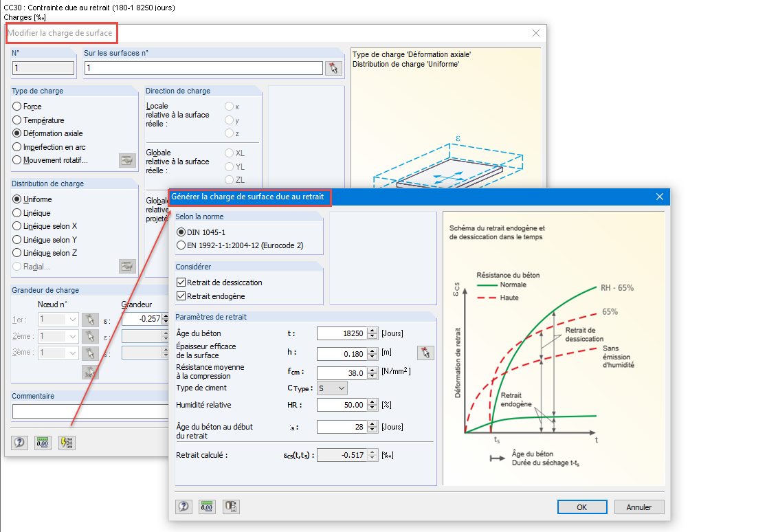Adjust relative humidity HR spinner
This screenshot has width=767, height=532.
point(373,405)
